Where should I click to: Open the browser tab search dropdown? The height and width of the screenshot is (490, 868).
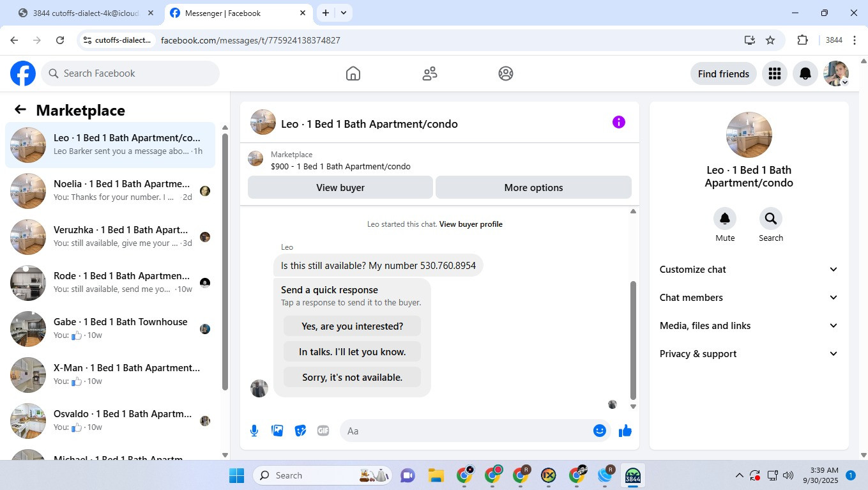click(344, 13)
